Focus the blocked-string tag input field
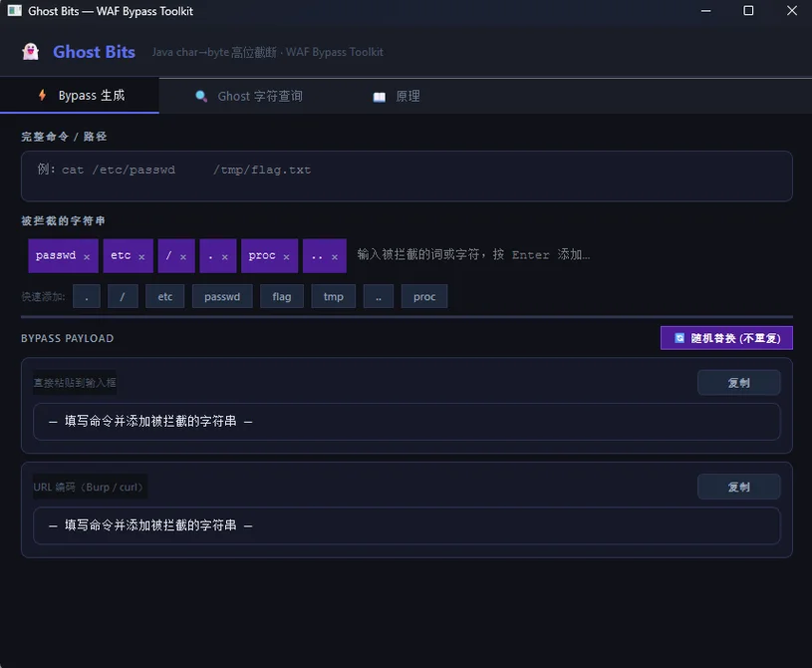The image size is (812, 668). click(570, 255)
